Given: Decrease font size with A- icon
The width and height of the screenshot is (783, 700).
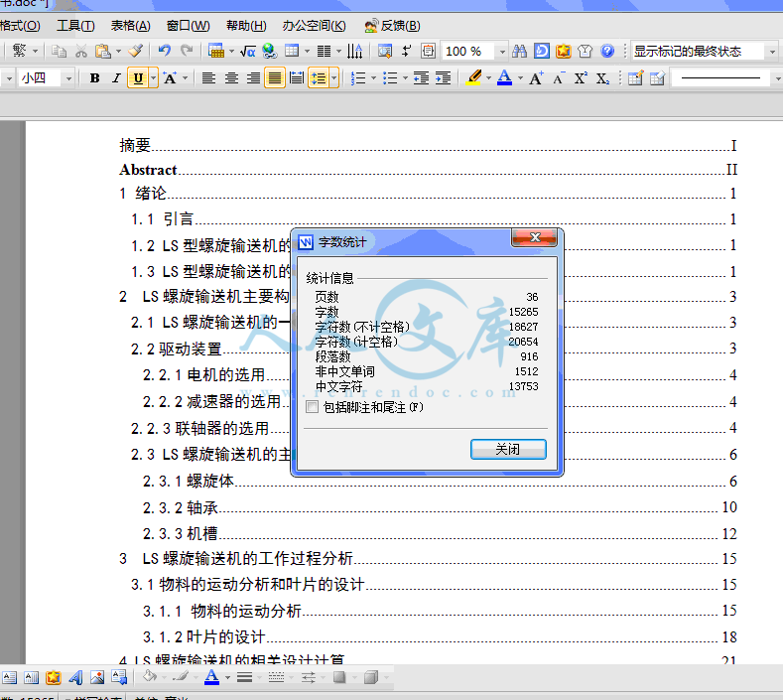Looking at the screenshot, I should [559, 78].
